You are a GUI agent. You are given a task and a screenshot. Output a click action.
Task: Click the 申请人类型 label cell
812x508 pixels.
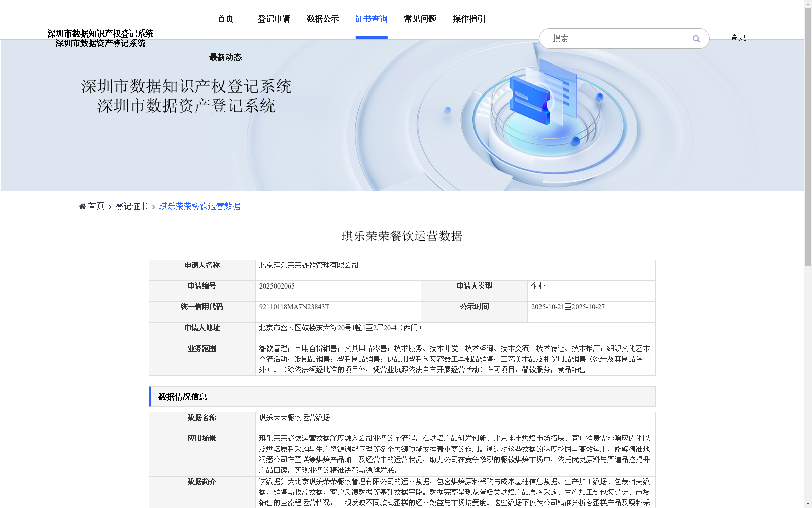475,291
